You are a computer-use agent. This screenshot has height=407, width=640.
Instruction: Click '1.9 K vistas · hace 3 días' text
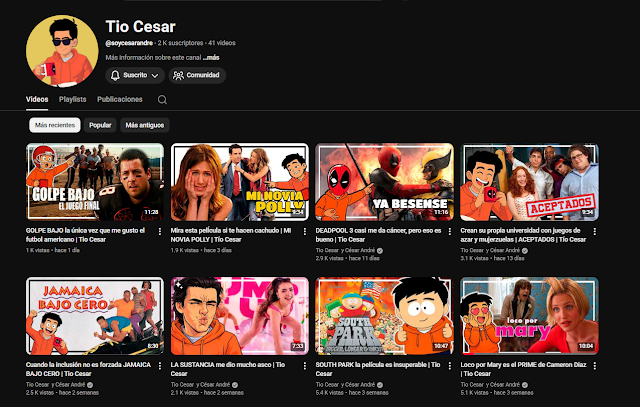pos(201,250)
